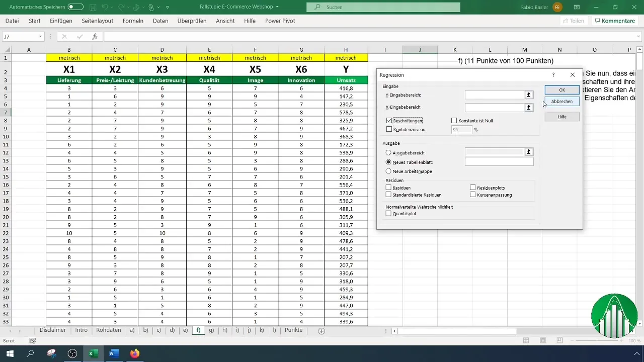Open the Power Pivot tab

(x=280, y=21)
